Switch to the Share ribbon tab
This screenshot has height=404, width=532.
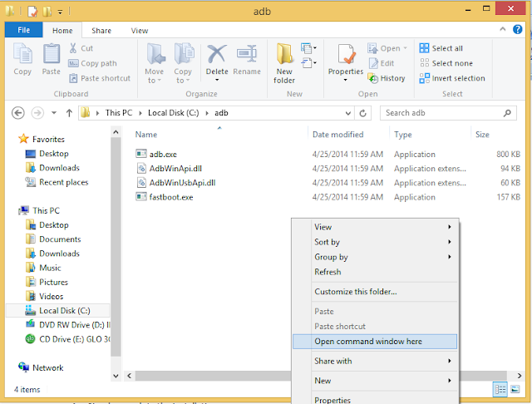[x=101, y=31]
